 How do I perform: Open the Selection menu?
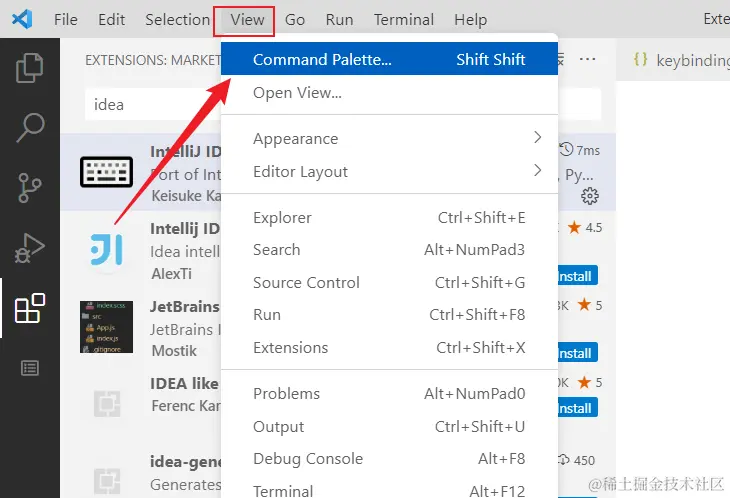click(177, 20)
